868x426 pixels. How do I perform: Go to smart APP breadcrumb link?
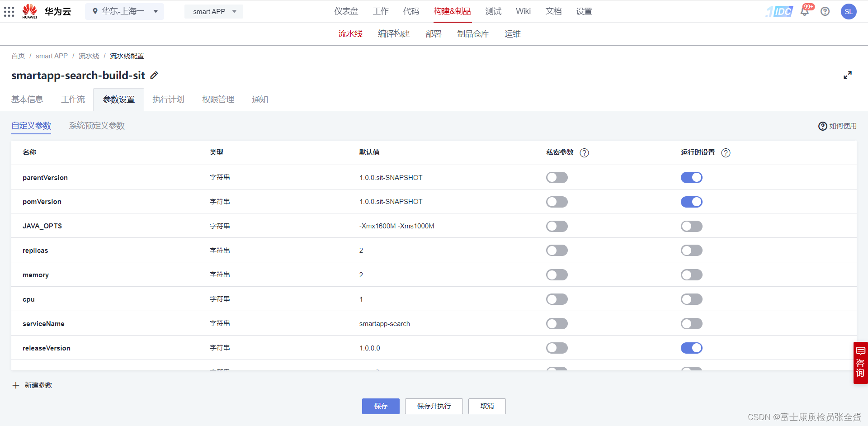coord(52,56)
